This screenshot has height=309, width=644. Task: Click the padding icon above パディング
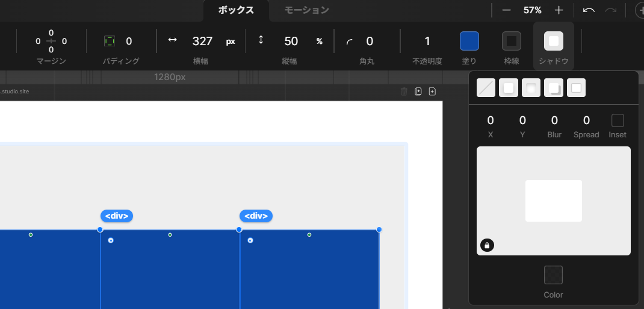[x=110, y=41]
